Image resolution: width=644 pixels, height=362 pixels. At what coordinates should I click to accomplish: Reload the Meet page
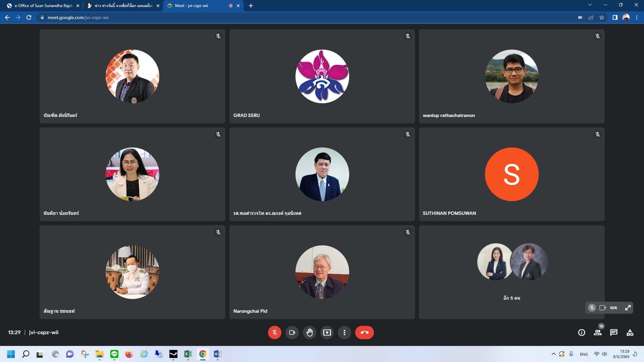click(x=29, y=17)
